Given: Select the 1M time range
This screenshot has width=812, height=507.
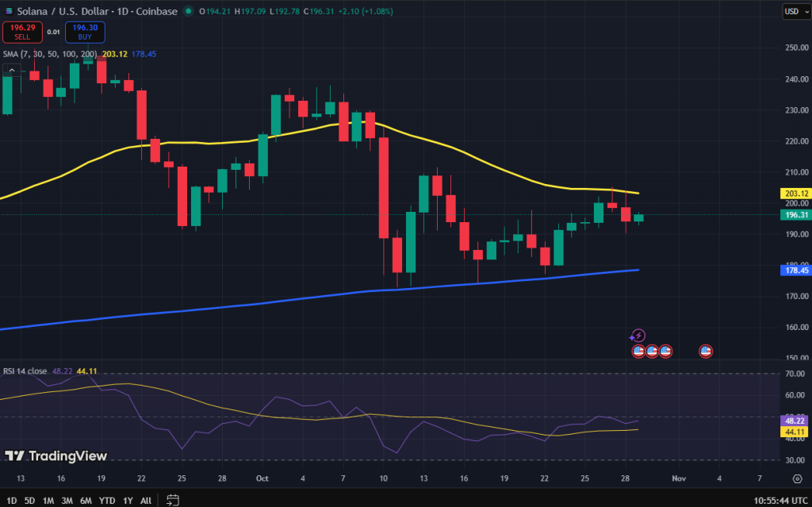Looking at the screenshot, I should pyautogui.click(x=48, y=501).
